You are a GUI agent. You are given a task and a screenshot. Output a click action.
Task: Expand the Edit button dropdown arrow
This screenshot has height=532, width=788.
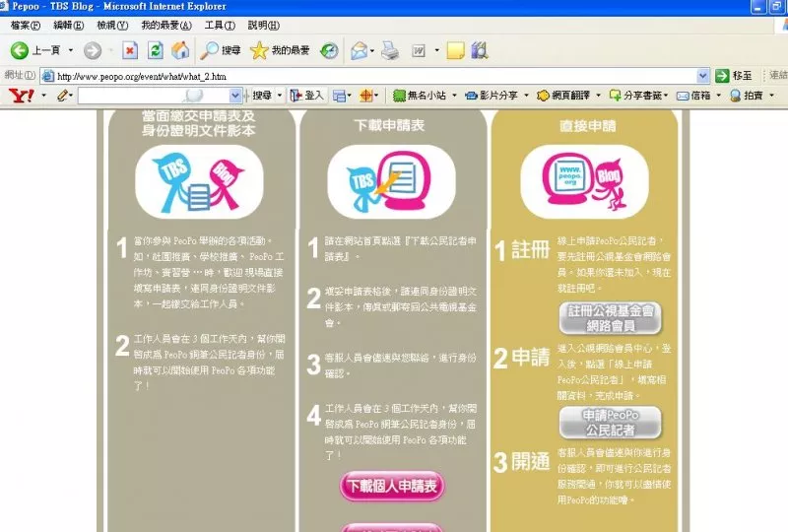point(436,50)
